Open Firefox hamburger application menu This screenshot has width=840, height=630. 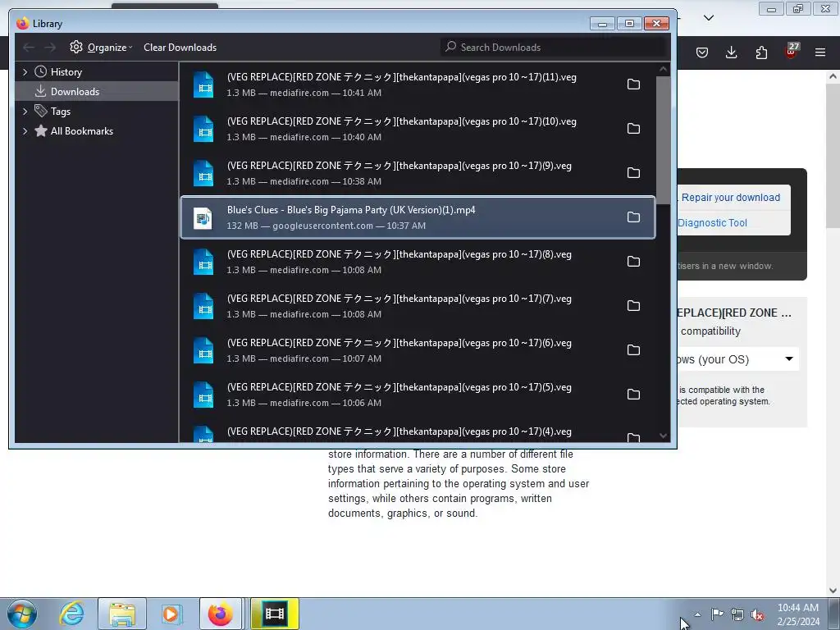click(820, 52)
